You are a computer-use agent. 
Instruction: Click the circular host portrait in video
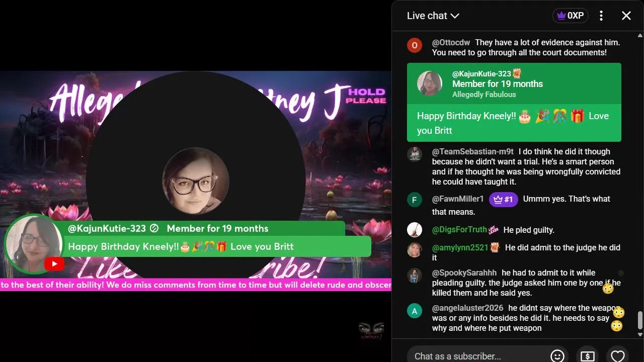click(196, 181)
